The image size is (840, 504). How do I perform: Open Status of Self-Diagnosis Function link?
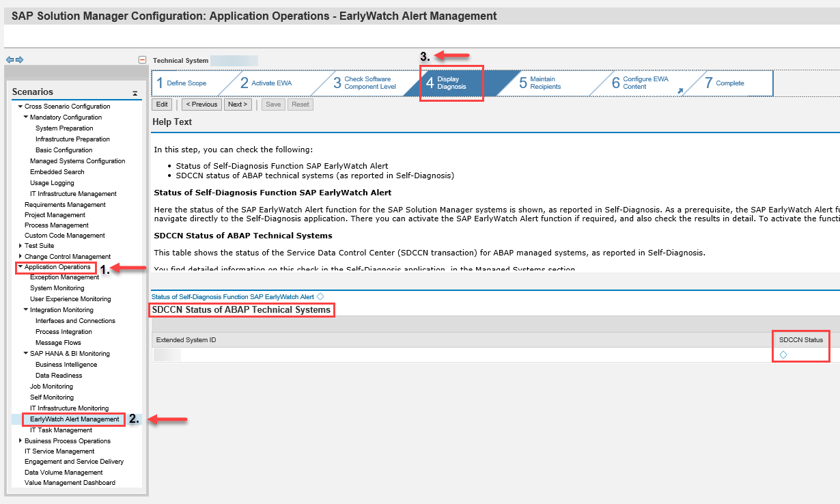coord(233,296)
